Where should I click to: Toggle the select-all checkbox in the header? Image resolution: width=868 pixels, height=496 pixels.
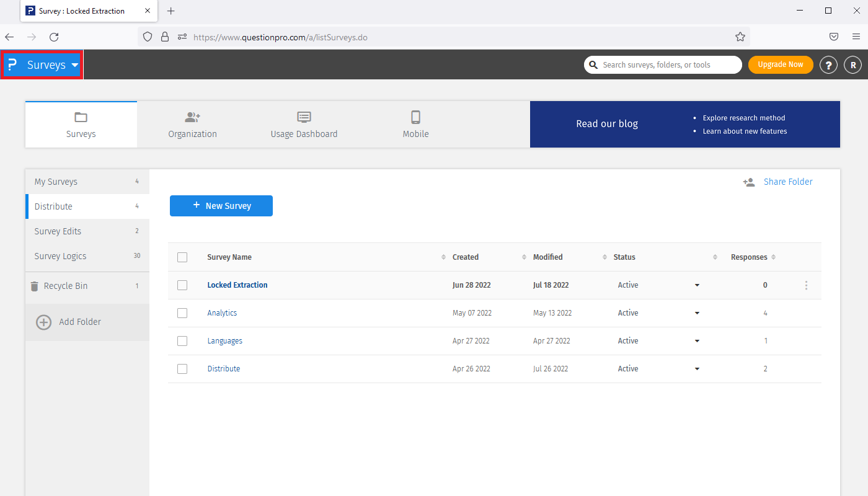(x=182, y=257)
